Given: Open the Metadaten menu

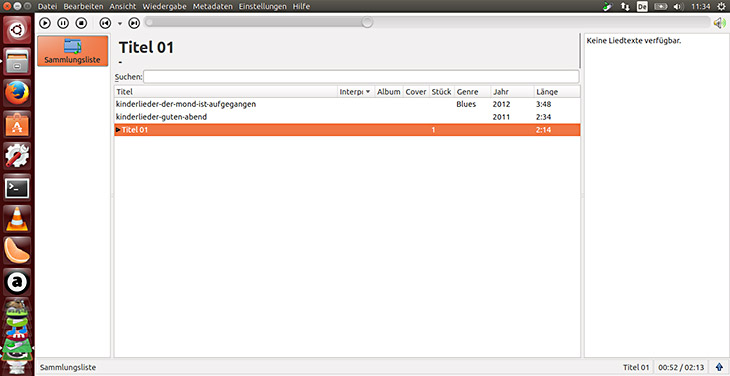Looking at the screenshot, I should pyautogui.click(x=212, y=7).
